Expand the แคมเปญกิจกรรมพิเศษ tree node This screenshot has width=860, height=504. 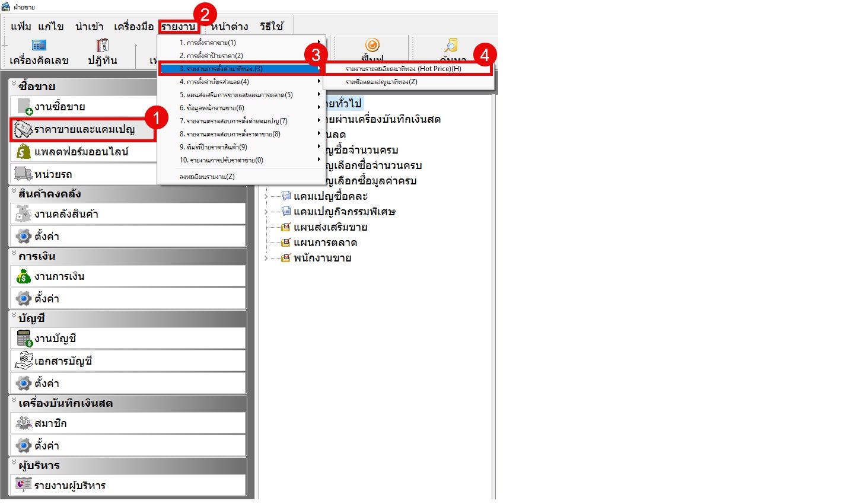tap(266, 212)
